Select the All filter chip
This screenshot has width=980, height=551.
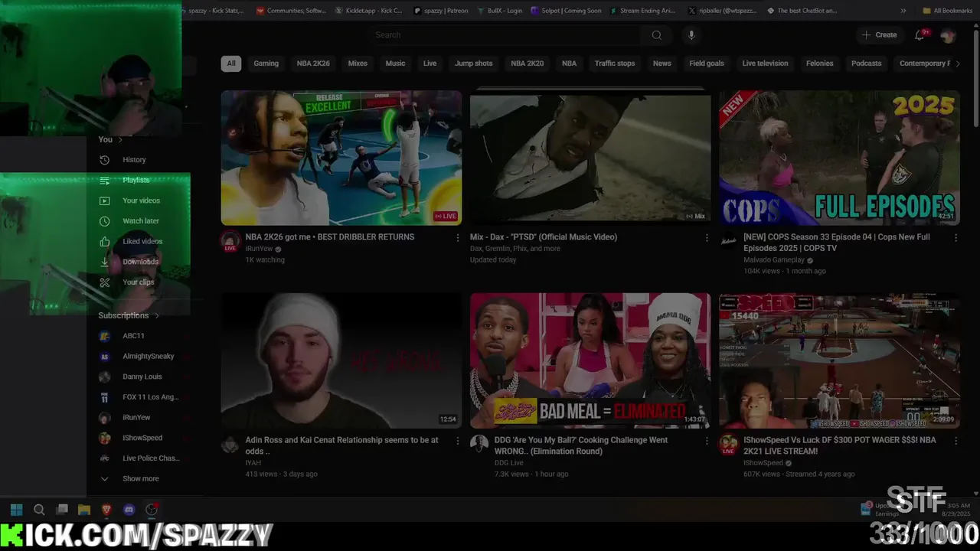click(x=231, y=64)
